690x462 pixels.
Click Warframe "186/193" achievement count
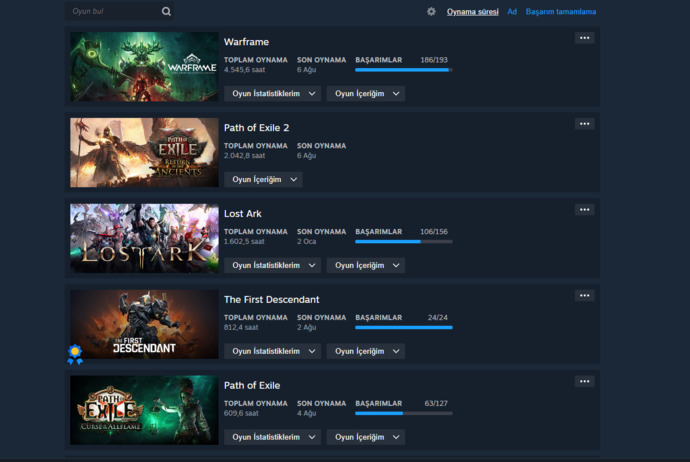tap(434, 60)
